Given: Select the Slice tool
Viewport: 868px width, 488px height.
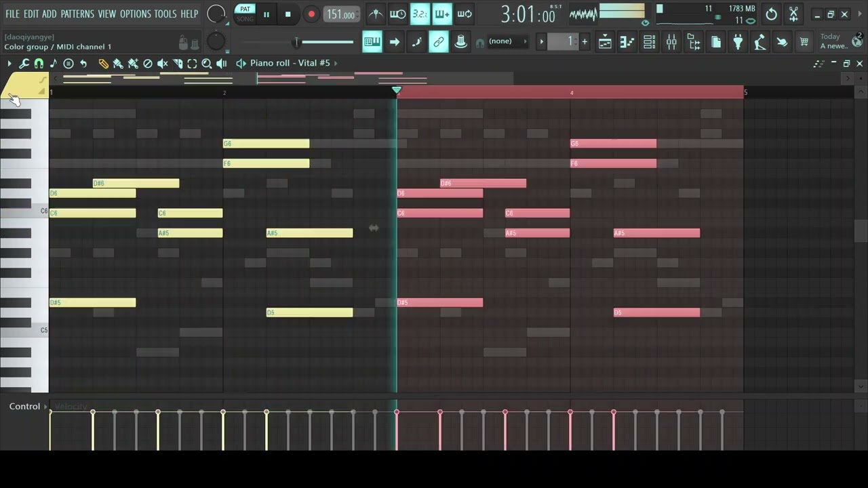Looking at the screenshot, I should pyautogui.click(x=178, y=63).
